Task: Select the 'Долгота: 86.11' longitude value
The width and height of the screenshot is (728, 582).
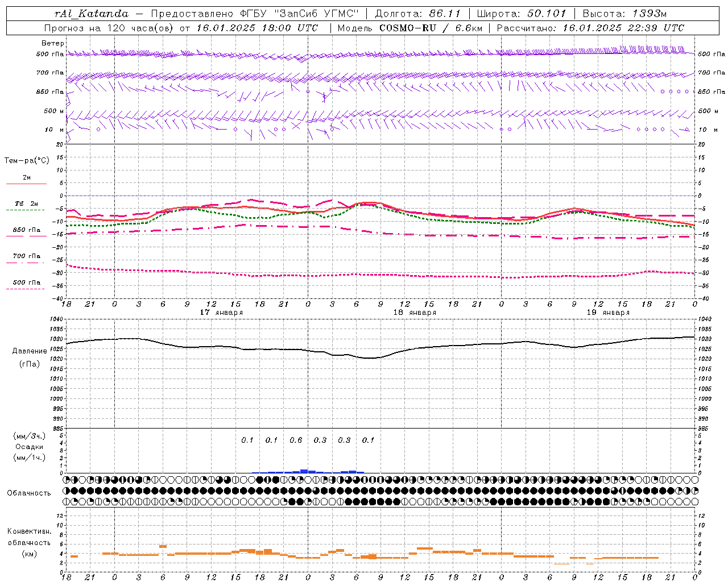Action: point(418,14)
